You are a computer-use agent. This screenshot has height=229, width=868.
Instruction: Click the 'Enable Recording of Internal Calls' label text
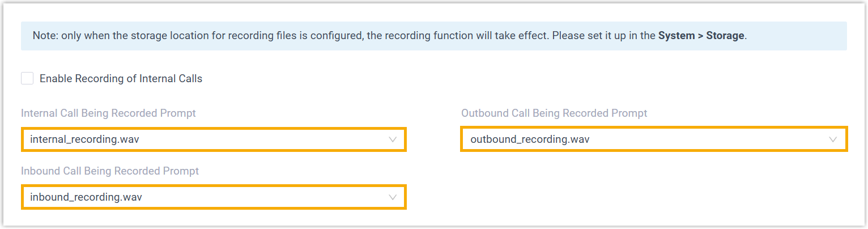point(121,79)
